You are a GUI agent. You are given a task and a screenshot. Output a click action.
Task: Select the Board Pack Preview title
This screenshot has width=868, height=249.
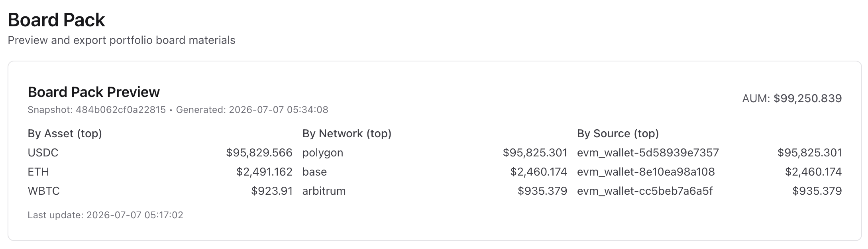coord(94,92)
